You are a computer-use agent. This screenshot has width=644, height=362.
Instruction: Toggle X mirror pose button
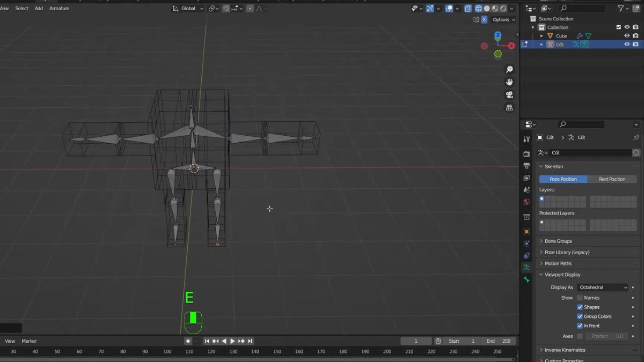coord(484,19)
